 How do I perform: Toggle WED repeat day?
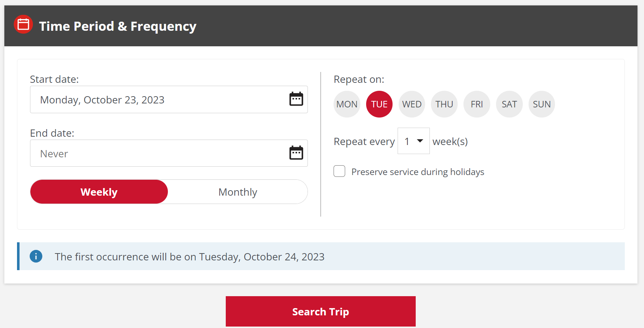412,104
